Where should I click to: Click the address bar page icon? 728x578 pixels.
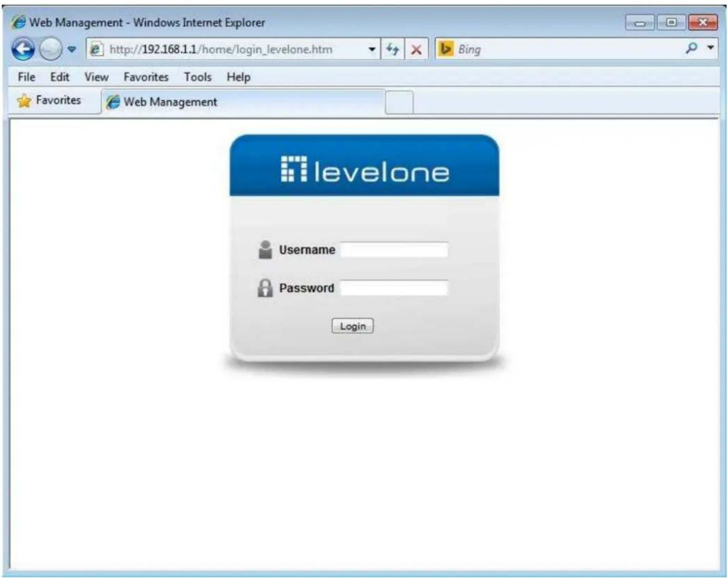[x=96, y=49]
